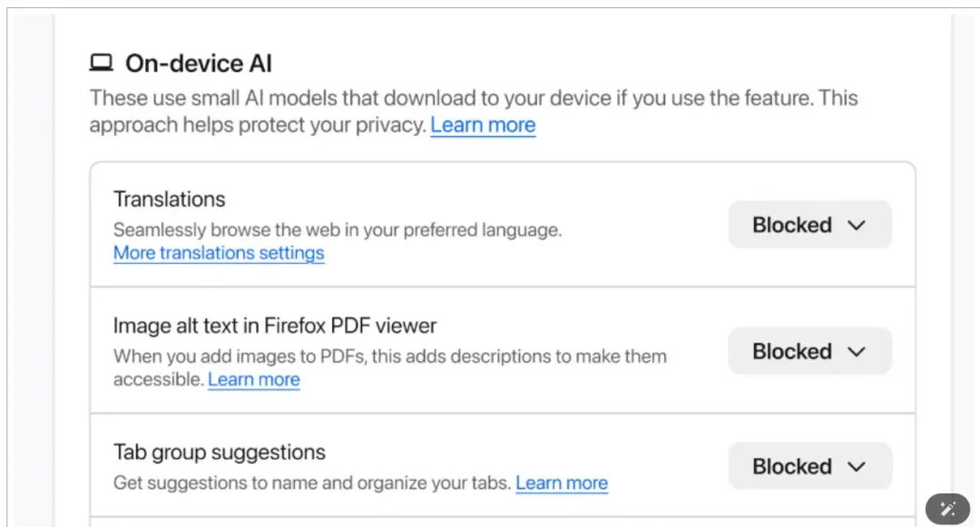
Task: Click the magic wand icon button
Action: (948, 509)
